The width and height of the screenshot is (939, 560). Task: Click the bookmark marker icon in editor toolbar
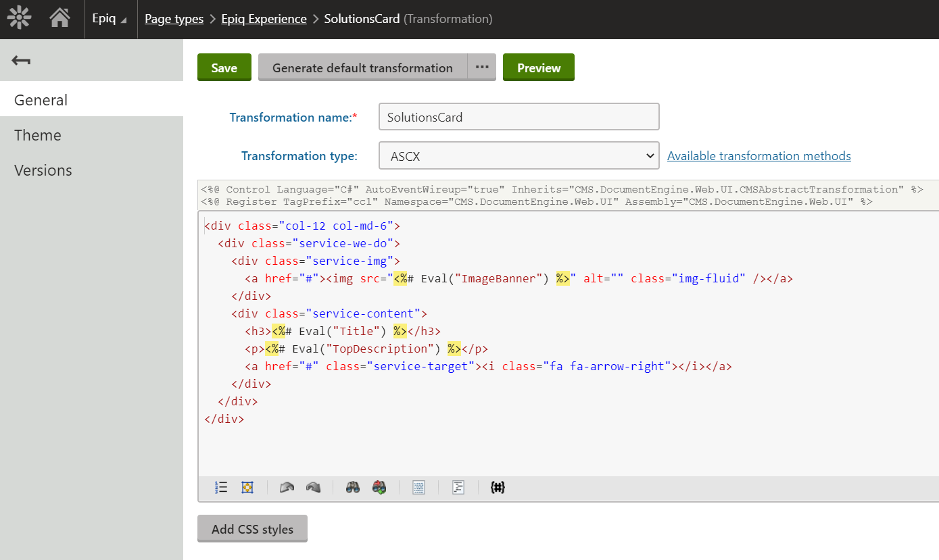(247, 487)
